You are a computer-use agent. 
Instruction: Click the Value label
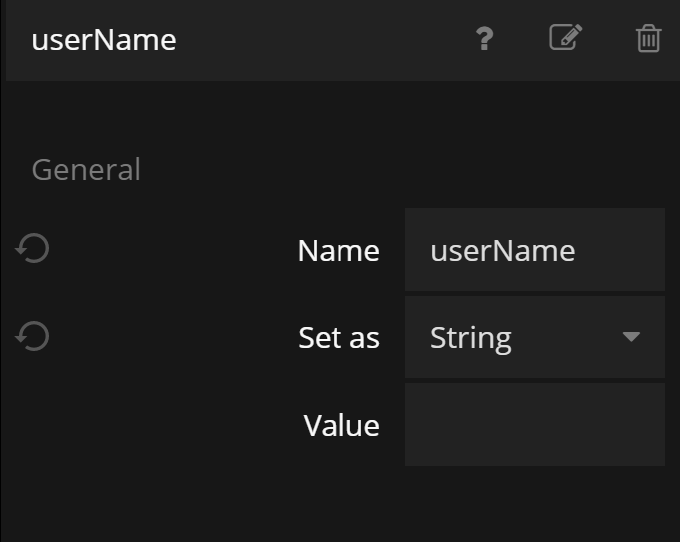pos(341,426)
